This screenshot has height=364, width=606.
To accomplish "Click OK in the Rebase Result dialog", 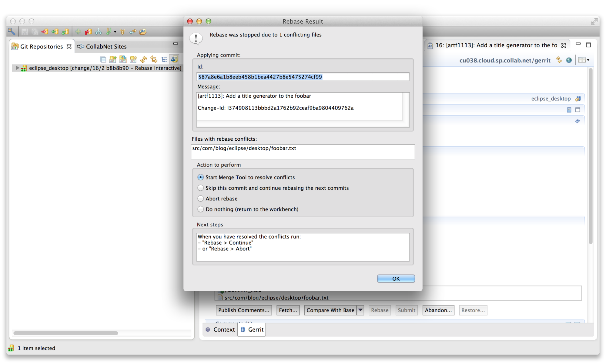I will coord(396,279).
